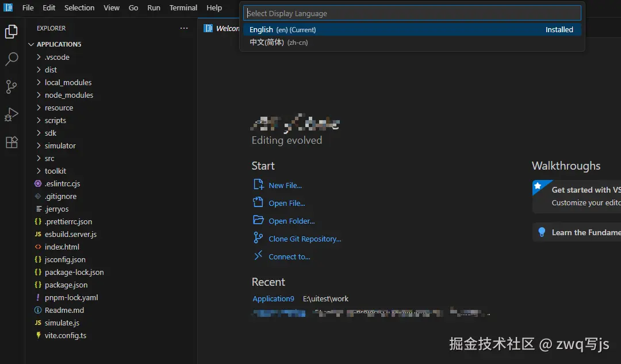This screenshot has width=621, height=364.
Task: Click the star badge on Get started card
Action: (538, 185)
